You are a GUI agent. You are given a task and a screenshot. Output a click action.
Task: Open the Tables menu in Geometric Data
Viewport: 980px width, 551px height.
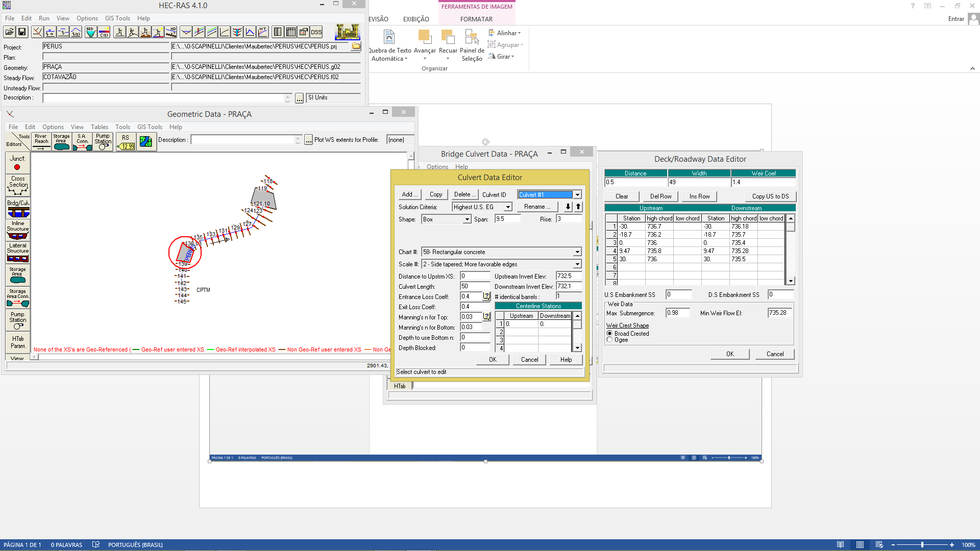pos(100,127)
